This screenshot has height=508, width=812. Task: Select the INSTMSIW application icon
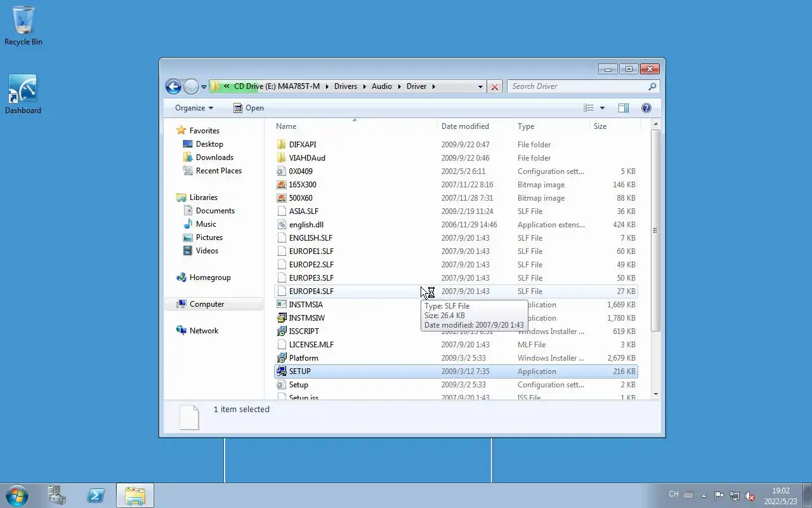click(282, 318)
